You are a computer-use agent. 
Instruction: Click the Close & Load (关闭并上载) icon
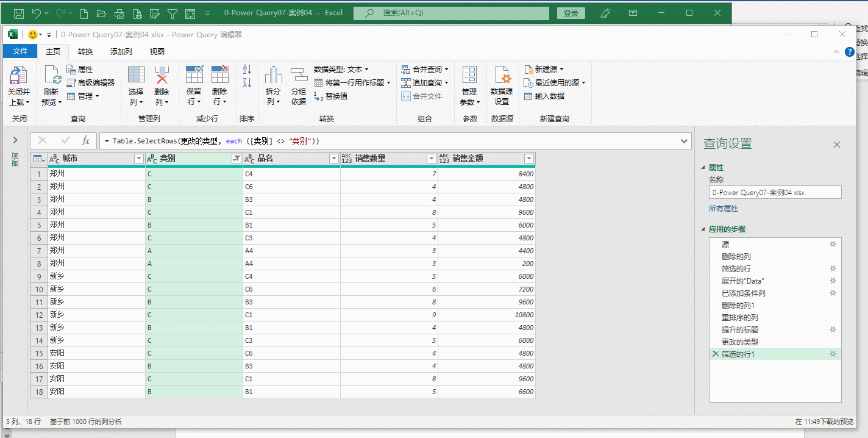tap(18, 76)
